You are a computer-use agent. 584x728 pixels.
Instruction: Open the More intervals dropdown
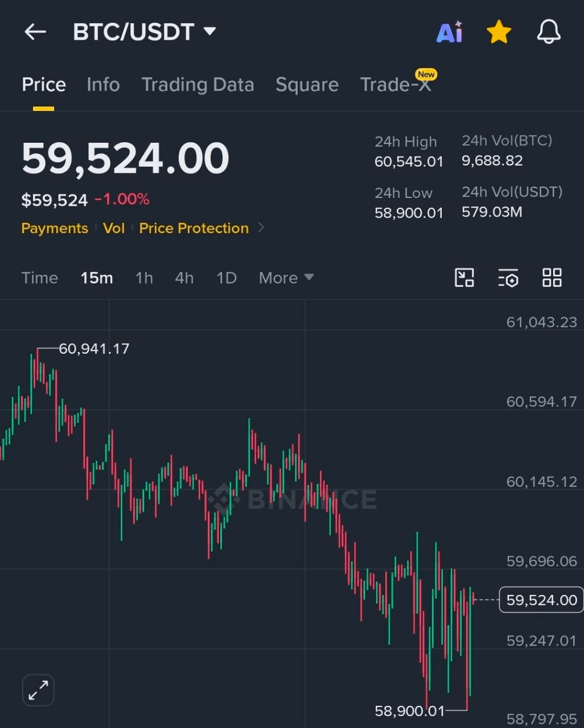coord(286,278)
